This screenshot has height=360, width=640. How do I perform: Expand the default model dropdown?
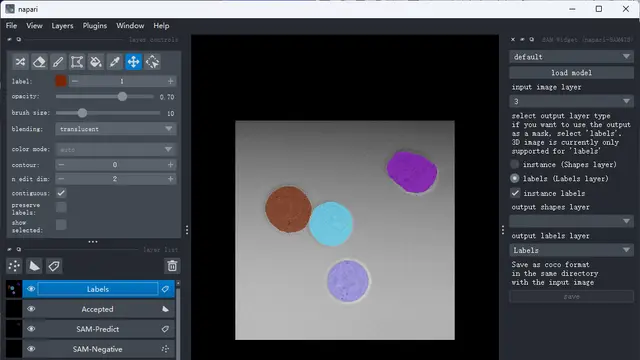pyautogui.click(x=571, y=57)
